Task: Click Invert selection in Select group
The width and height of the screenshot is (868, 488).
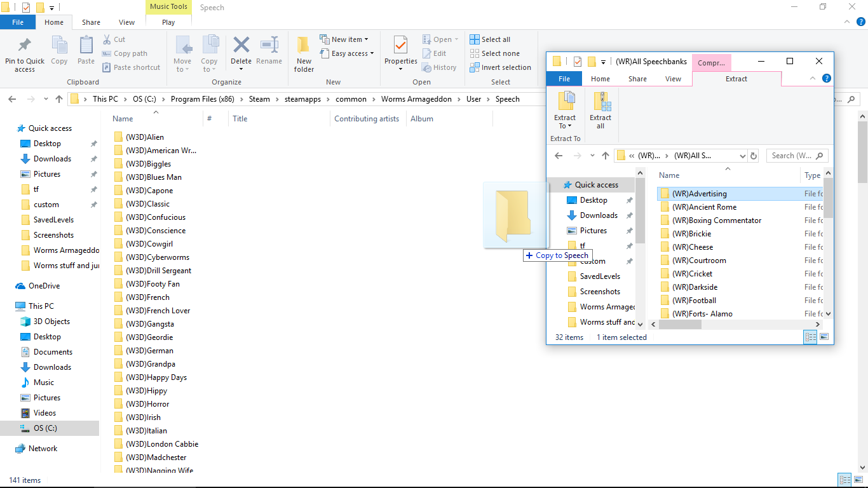Action: tap(500, 67)
